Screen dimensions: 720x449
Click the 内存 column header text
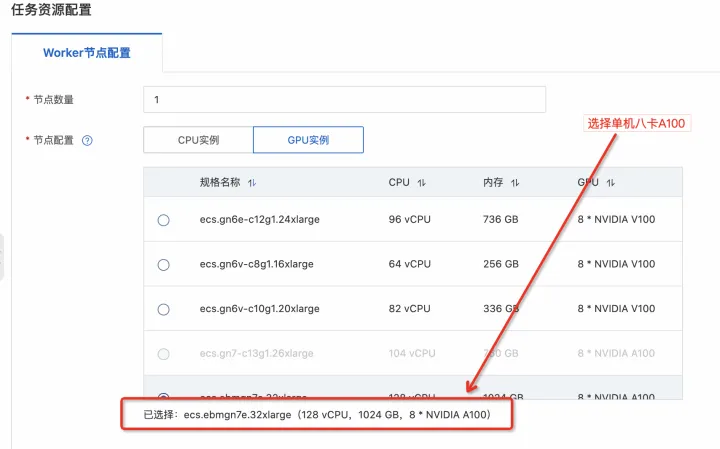click(x=491, y=183)
